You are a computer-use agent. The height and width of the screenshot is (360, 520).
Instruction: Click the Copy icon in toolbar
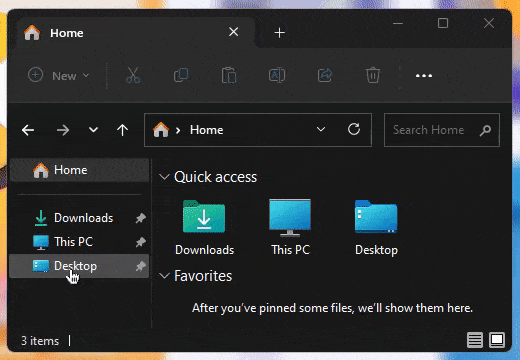pyautogui.click(x=181, y=75)
